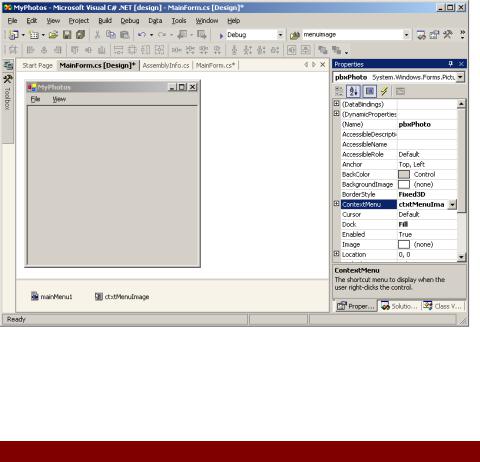The image size is (480, 462).
Task: Select the Anchor property row
Action: tap(399, 164)
